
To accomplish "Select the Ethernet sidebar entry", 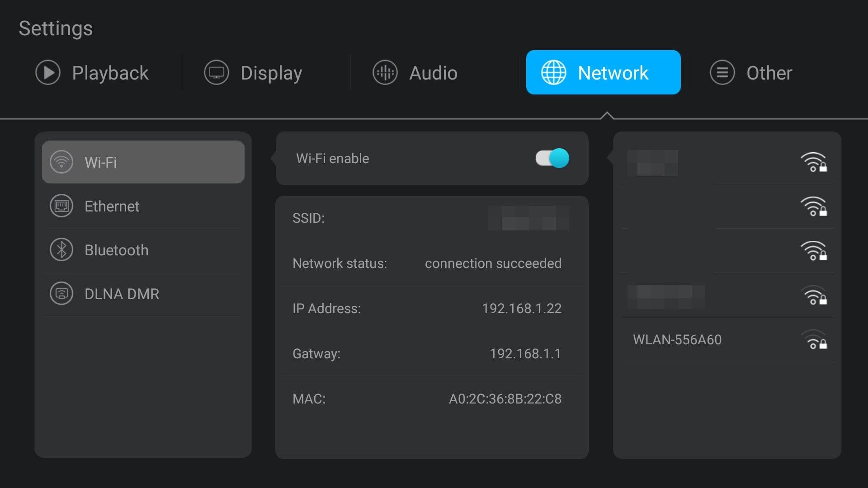I will point(112,206).
